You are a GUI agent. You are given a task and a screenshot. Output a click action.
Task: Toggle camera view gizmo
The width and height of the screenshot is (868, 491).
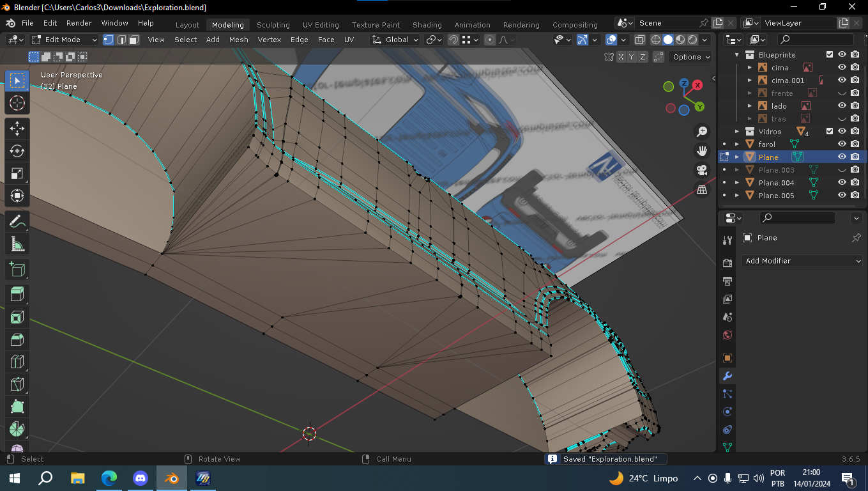pos(702,170)
